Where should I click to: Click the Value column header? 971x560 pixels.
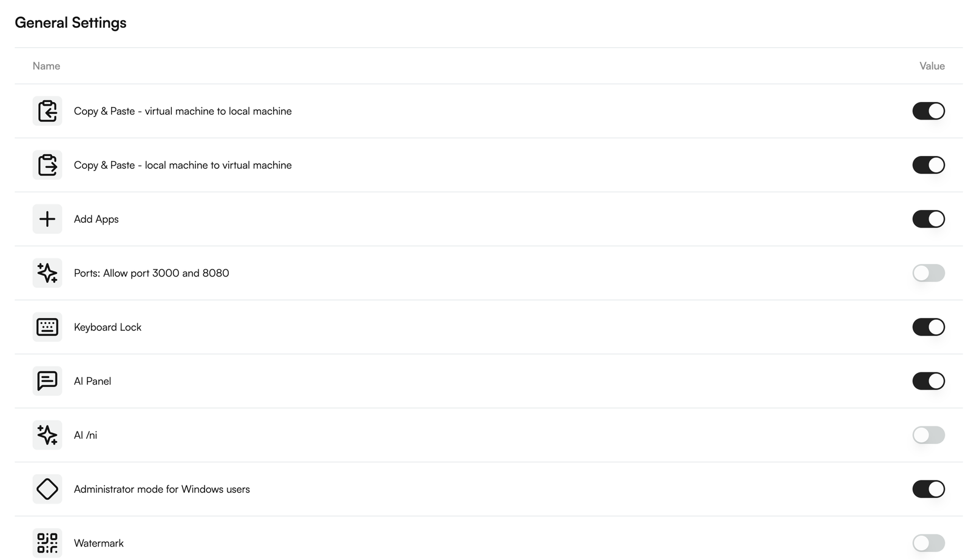(x=932, y=66)
